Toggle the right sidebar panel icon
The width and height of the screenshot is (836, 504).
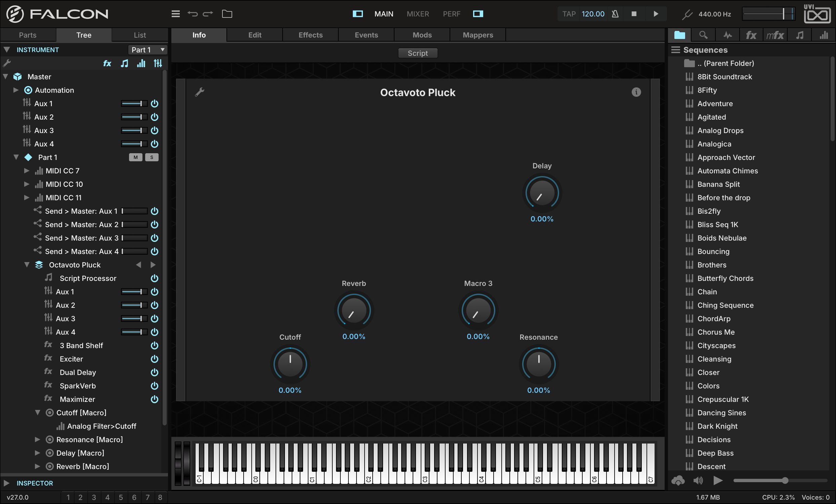[x=478, y=14]
